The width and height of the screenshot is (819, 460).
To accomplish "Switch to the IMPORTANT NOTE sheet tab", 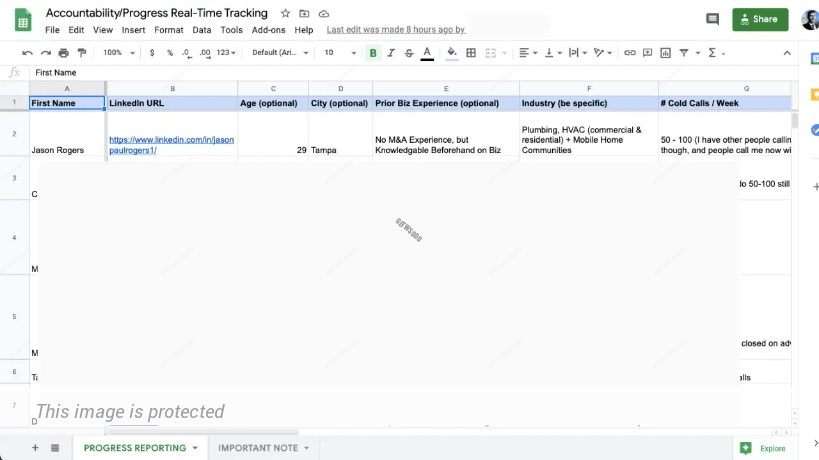I will click(258, 448).
